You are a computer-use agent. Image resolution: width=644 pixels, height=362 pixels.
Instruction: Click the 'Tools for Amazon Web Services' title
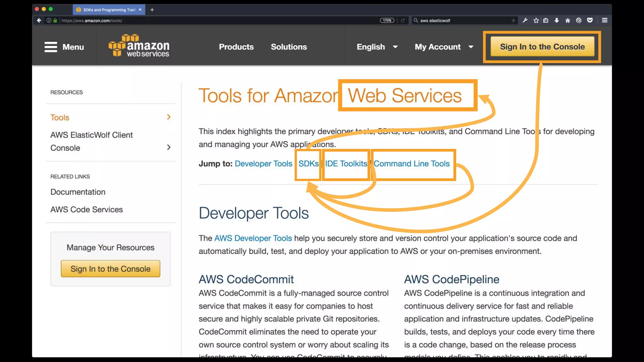[x=330, y=95]
